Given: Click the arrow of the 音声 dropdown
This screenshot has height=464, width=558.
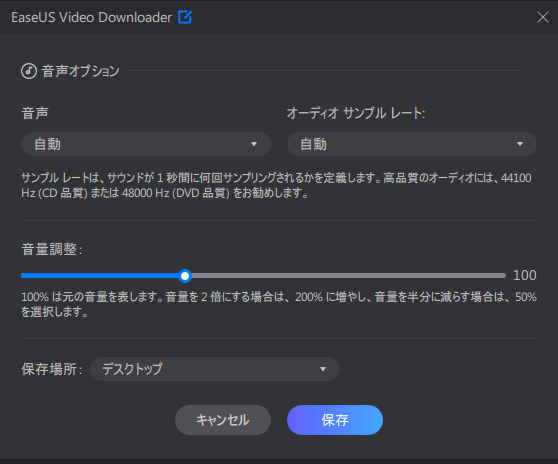Looking at the screenshot, I should coord(254,144).
